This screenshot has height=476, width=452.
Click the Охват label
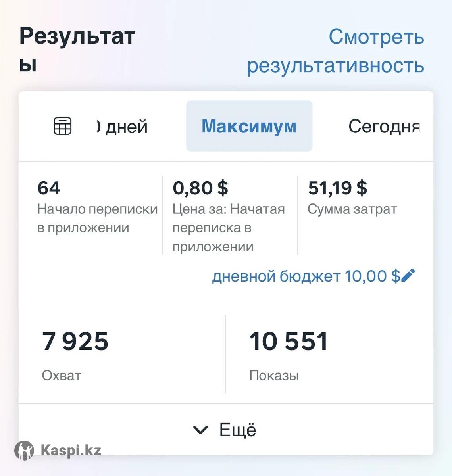62,375
